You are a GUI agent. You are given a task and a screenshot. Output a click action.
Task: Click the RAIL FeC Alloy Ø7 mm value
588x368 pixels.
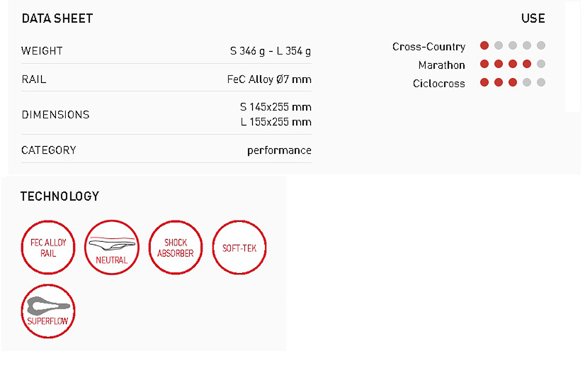269,79
